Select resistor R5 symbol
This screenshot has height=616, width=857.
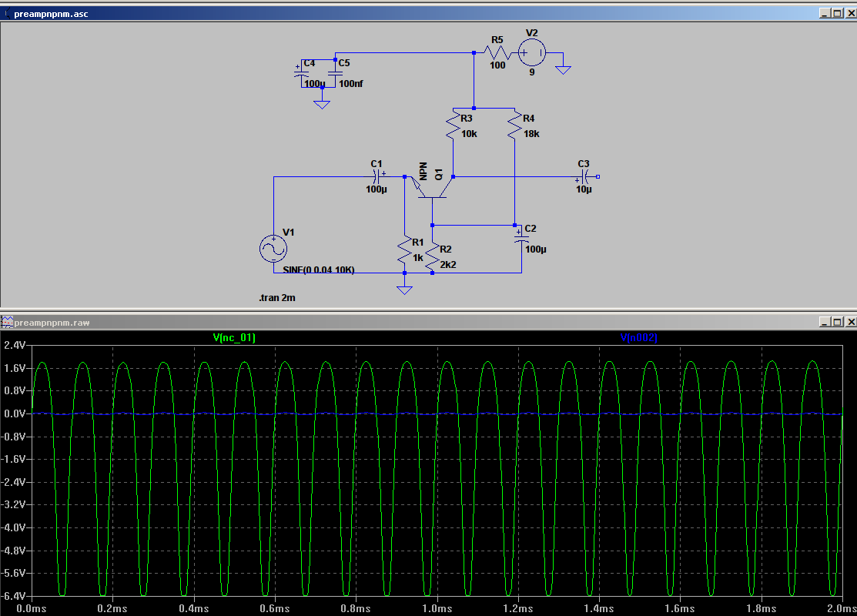[497, 53]
